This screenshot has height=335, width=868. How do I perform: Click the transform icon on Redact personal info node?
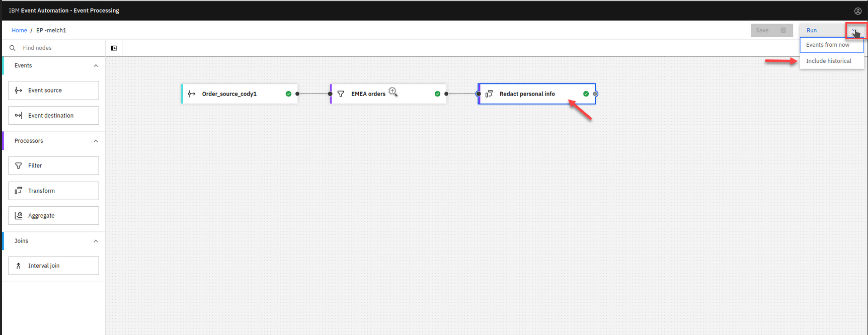tap(489, 94)
